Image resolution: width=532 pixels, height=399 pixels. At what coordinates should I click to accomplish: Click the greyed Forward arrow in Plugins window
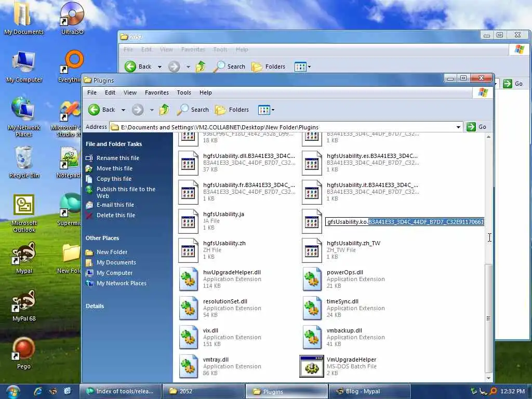pos(137,110)
